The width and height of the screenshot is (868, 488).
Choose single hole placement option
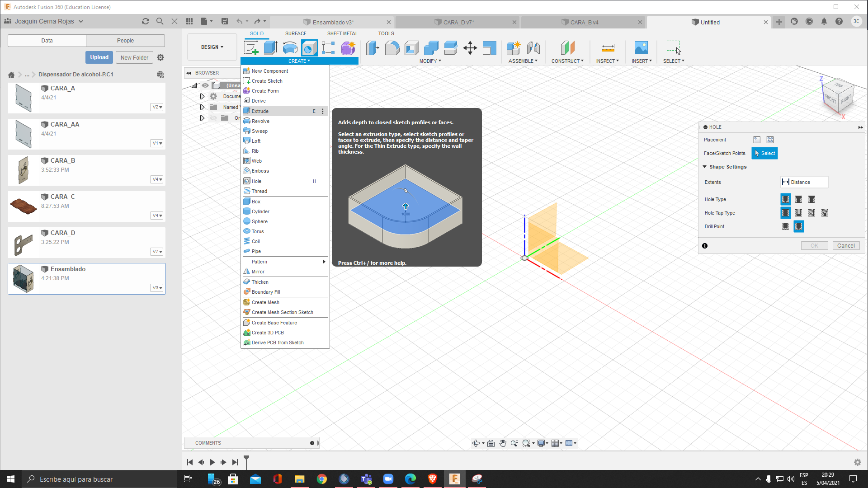(x=757, y=140)
